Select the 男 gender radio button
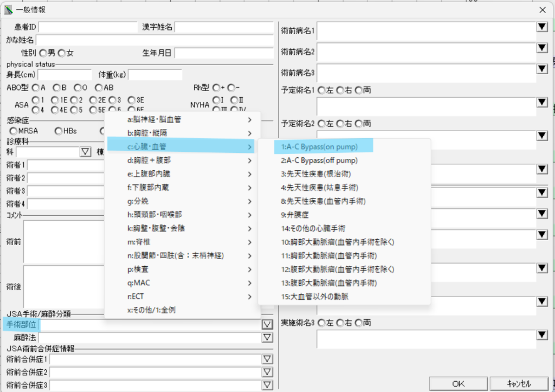The width and height of the screenshot is (555, 392). coord(43,53)
